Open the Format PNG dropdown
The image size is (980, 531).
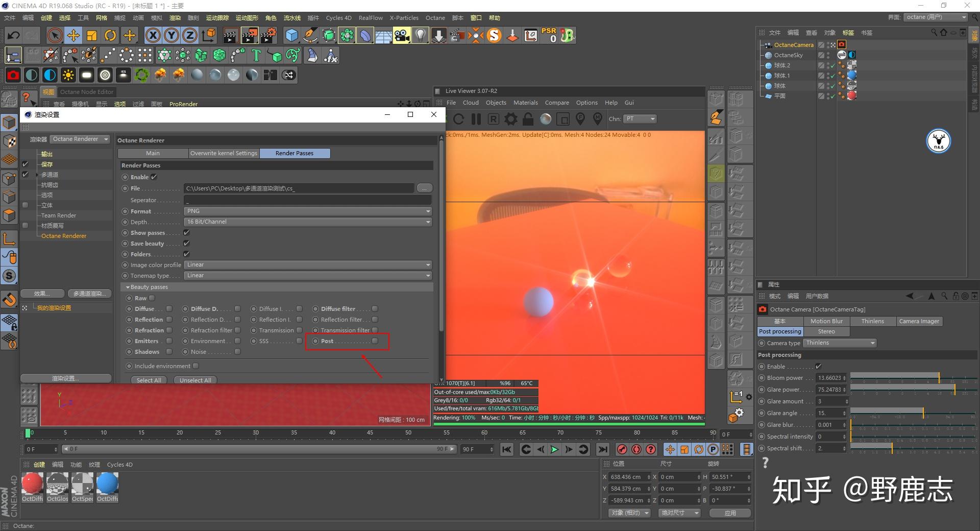pyautogui.click(x=308, y=211)
